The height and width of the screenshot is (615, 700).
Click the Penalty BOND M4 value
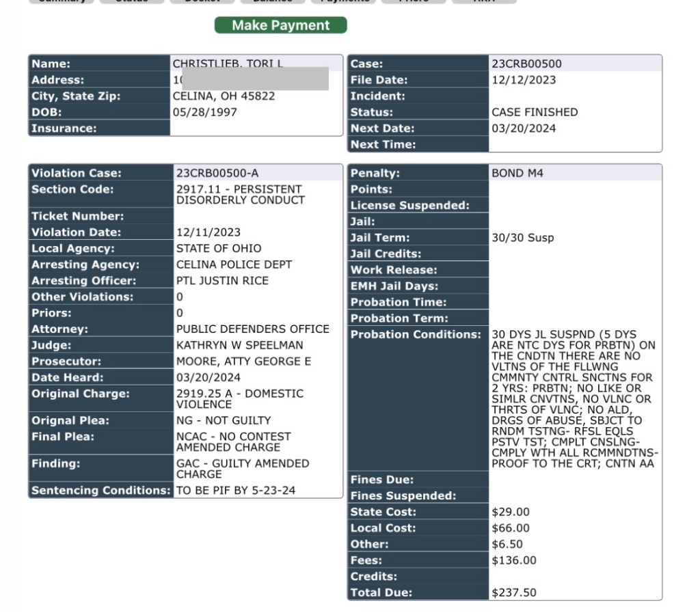click(x=517, y=174)
